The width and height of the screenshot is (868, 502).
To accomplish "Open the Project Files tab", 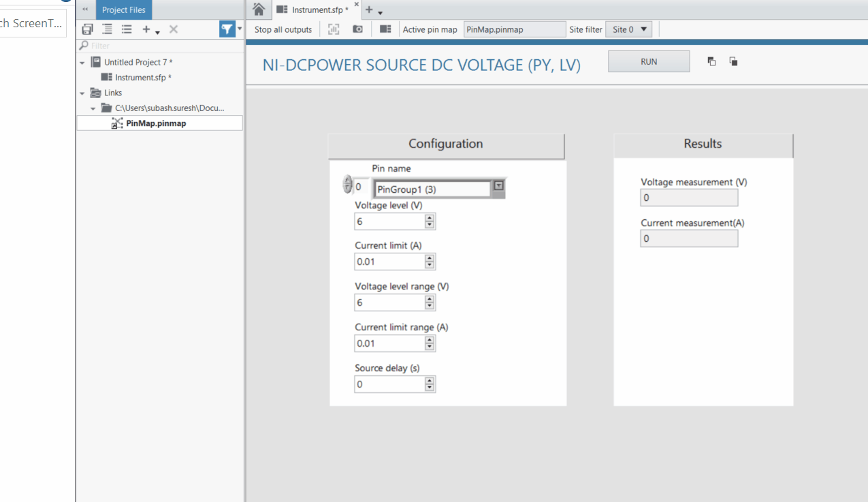I will point(124,10).
